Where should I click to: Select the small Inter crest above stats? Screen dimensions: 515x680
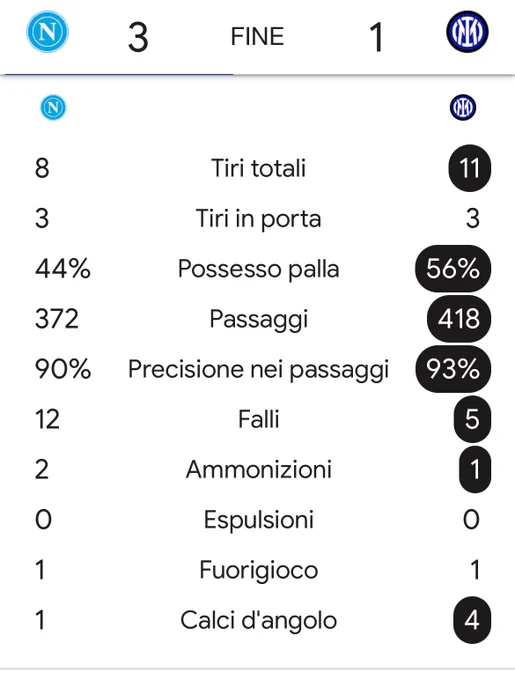coord(463,107)
